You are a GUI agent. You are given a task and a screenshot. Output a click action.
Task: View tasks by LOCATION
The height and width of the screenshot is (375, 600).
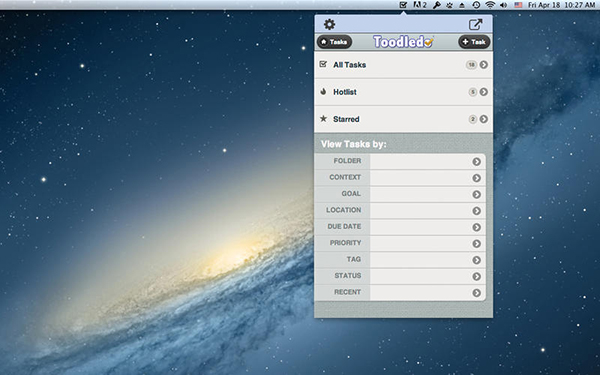pos(400,211)
